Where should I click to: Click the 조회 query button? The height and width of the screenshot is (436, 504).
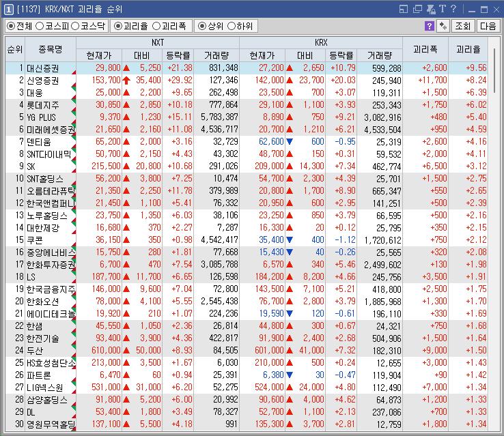point(463,26)
